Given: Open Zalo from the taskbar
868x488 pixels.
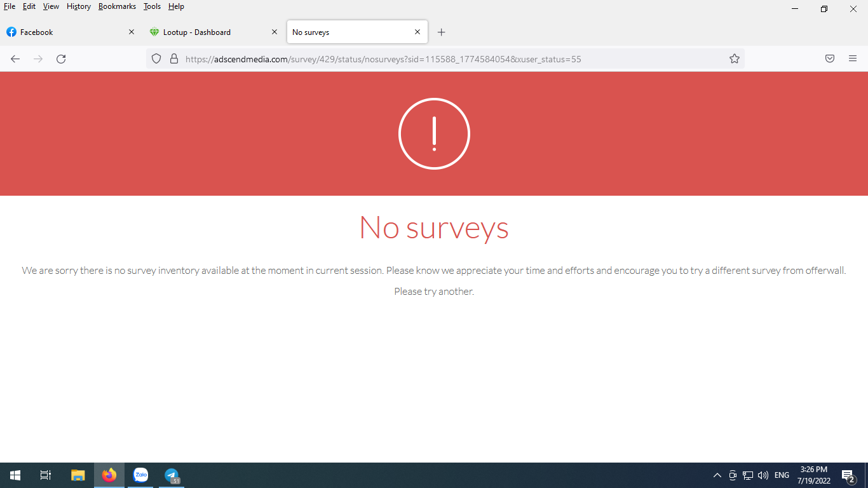Looking at the screenshot, I should pyautogui.click(x=140, y=475).
